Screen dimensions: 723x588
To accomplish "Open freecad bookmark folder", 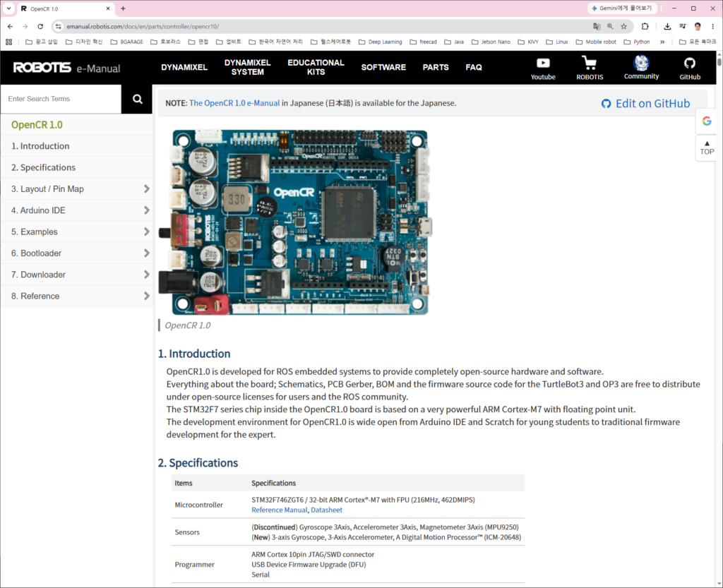I will 423,42.
